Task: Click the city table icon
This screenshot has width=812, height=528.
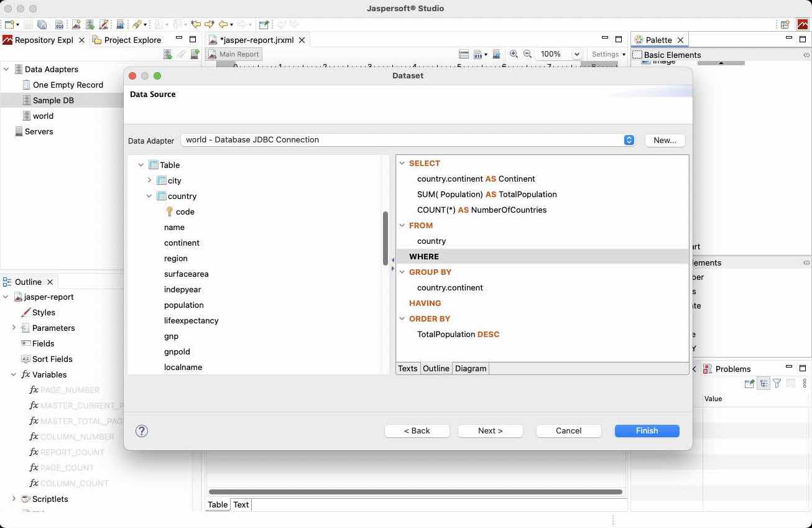Action: pyautogui.click(x=162, y=180)
